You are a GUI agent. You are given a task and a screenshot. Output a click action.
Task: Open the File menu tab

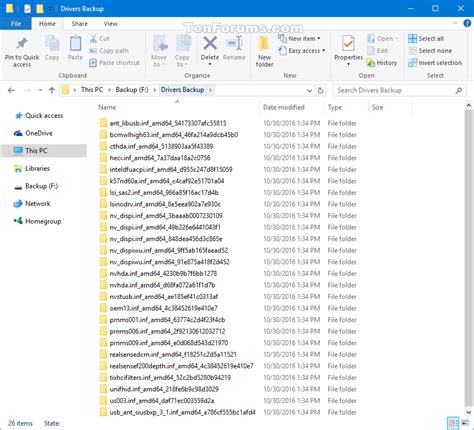16,24
